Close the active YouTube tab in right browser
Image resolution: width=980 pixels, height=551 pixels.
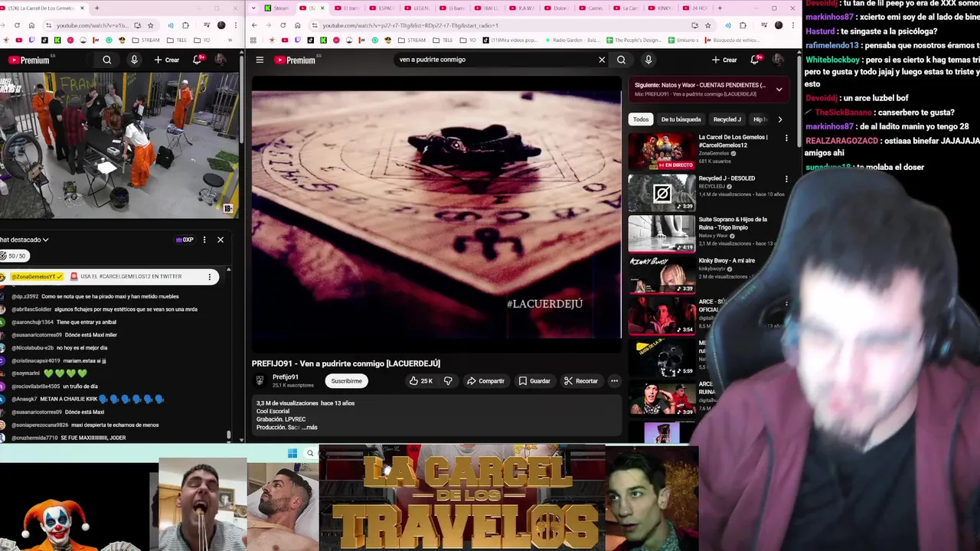pos(322,8)
